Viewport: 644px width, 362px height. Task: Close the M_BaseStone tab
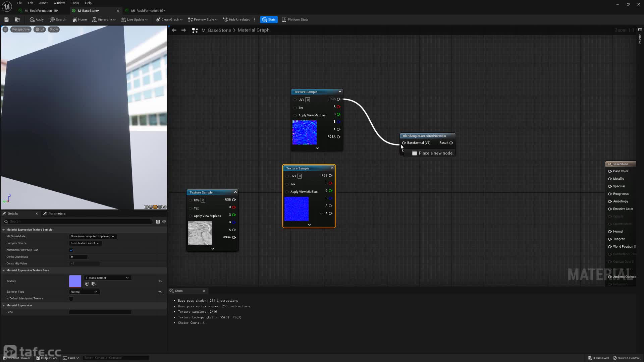pos(118,11)
